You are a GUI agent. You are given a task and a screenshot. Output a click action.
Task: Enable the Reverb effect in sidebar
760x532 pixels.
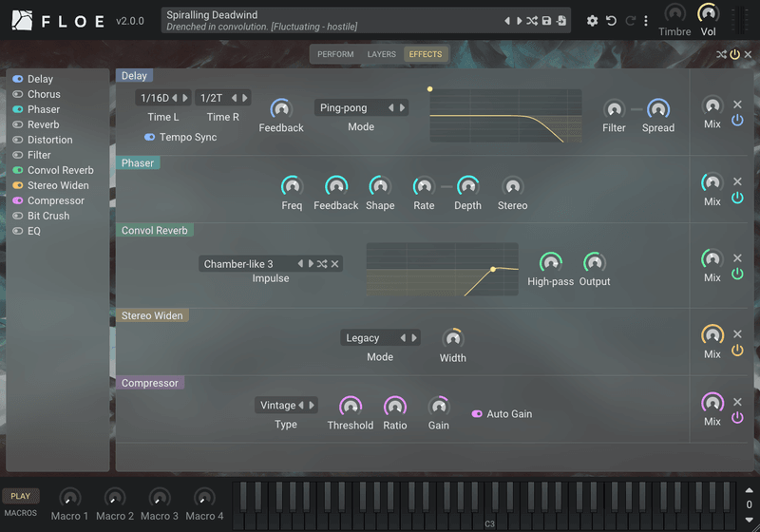point(18,124)
